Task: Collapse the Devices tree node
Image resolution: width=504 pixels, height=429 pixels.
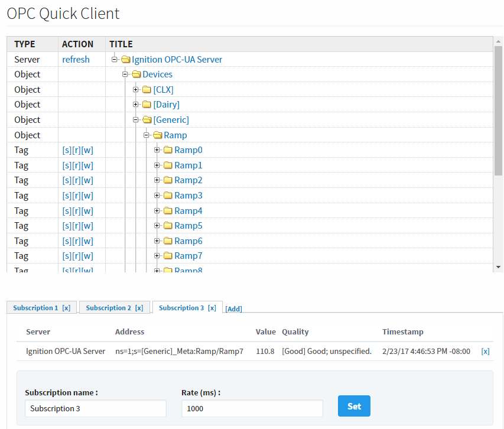Action: click(x=125, y=74)
